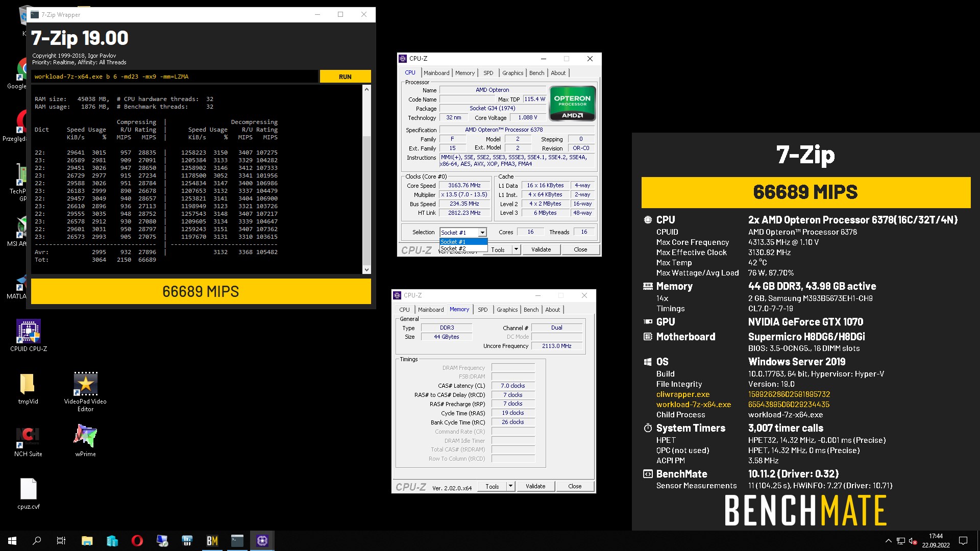Switch to BenchMate taskbar icon

pos(212,541)
